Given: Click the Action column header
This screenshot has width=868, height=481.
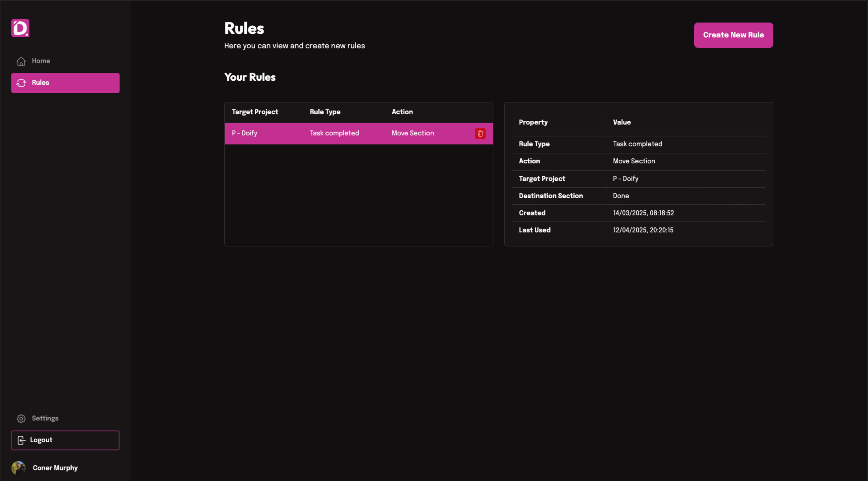Looking at the screenshot, I should point(402,112).
